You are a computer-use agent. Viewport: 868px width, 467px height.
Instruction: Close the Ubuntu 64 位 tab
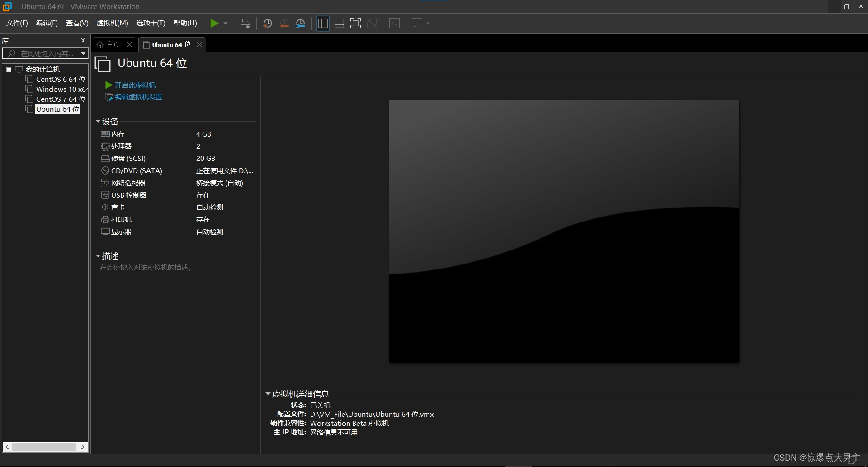pos(199,44)
